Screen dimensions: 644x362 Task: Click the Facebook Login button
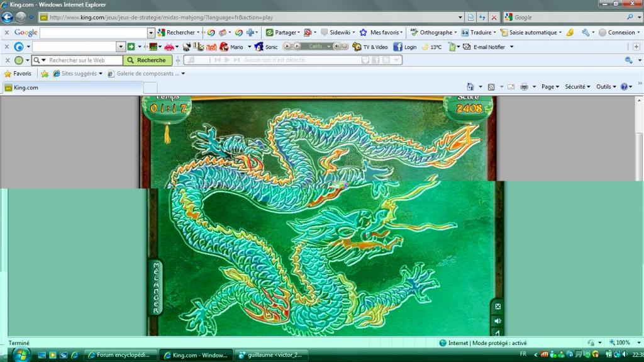pyautogui.click(x=405, y=47)
